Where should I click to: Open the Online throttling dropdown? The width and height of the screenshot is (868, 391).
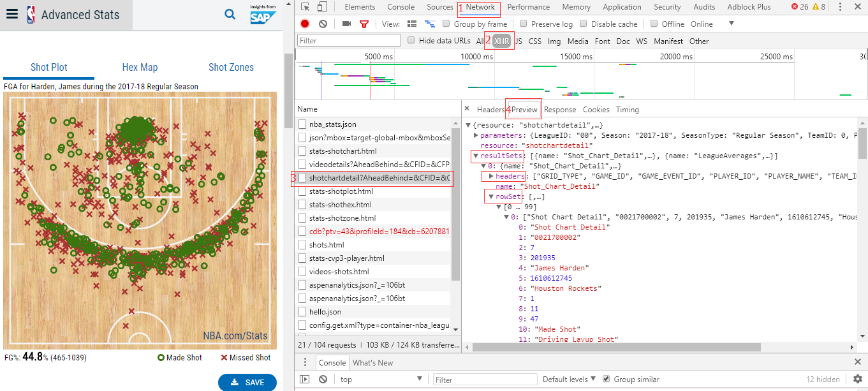pos(713,24)
